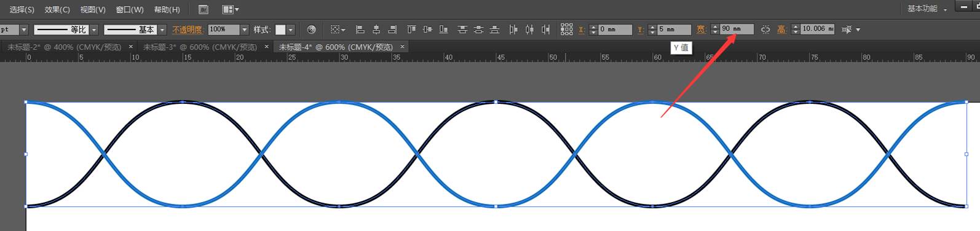
Task: Click the vertical align top icon
Action: 411,29
